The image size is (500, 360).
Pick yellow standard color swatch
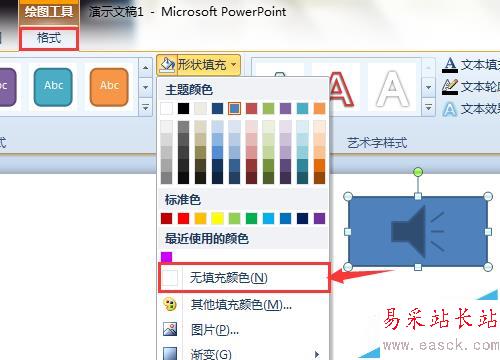(217, 219)
